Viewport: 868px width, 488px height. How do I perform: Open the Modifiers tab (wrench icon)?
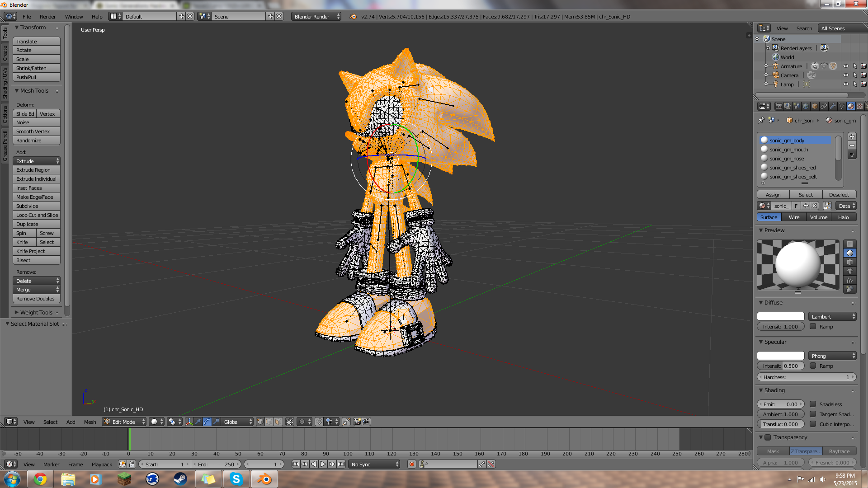click(833, 106)
